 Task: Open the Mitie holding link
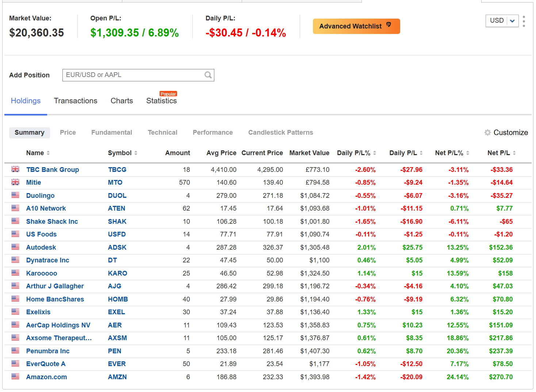pos(34,182)
